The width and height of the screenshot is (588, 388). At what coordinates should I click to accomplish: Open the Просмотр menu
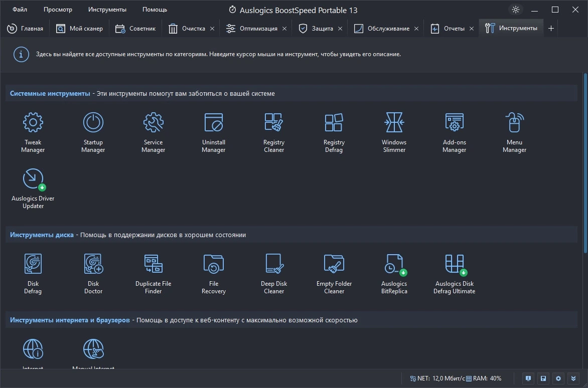[58, 10]
